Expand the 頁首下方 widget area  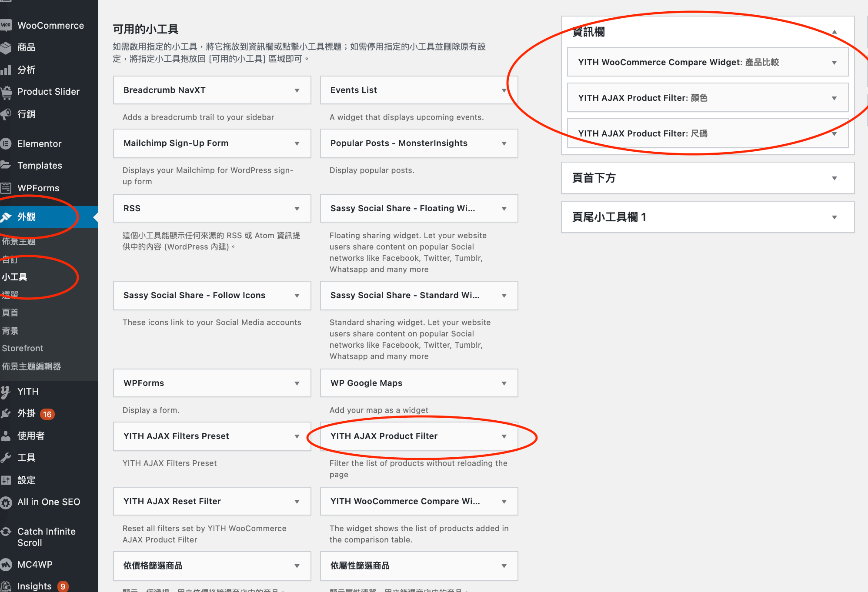[x=835, y=178]
